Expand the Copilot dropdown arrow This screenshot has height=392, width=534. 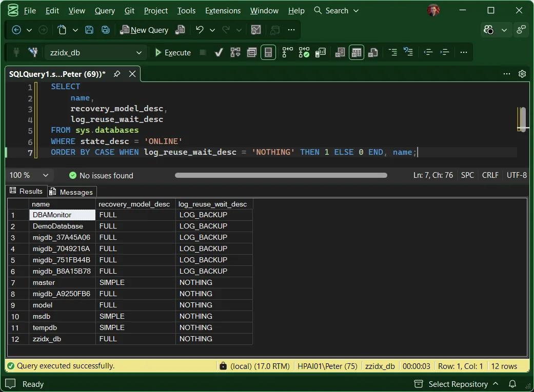click(504, 30)
